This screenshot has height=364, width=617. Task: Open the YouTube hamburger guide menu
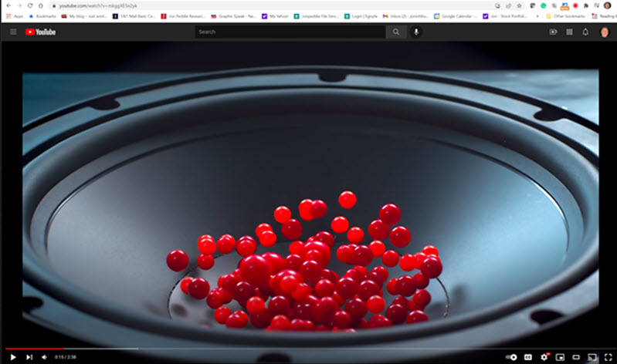[x=13, y=32]
